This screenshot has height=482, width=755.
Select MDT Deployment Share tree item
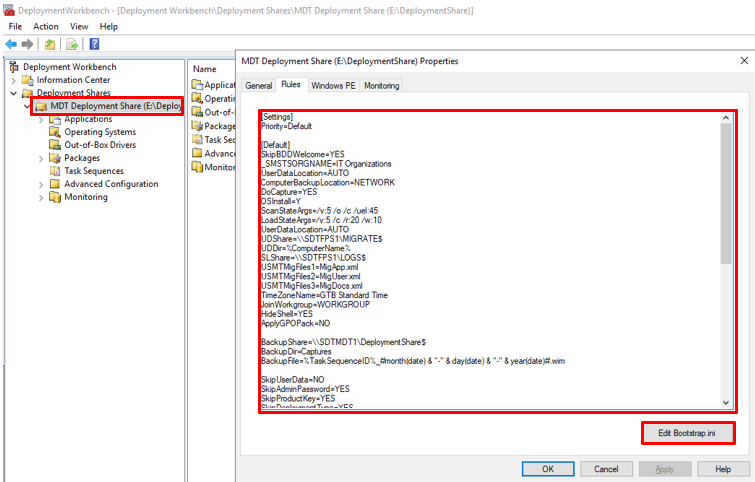pyautogui.click(x=109, y=106)
